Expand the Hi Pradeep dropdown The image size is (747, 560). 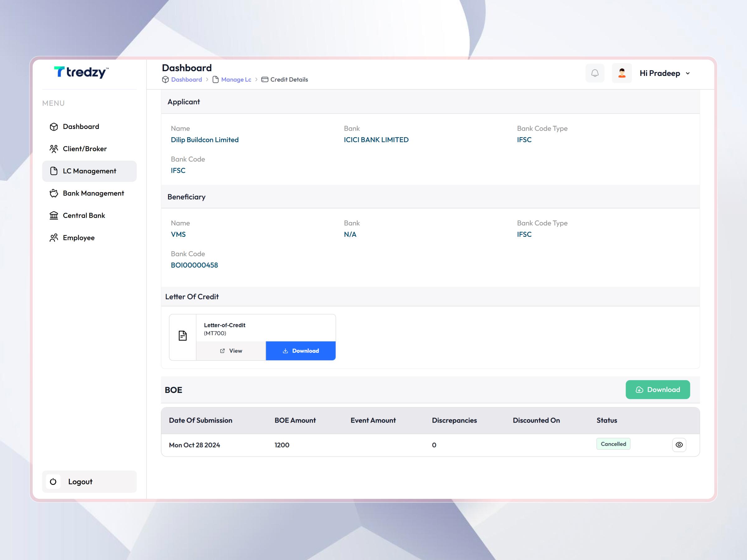point(688,73)
